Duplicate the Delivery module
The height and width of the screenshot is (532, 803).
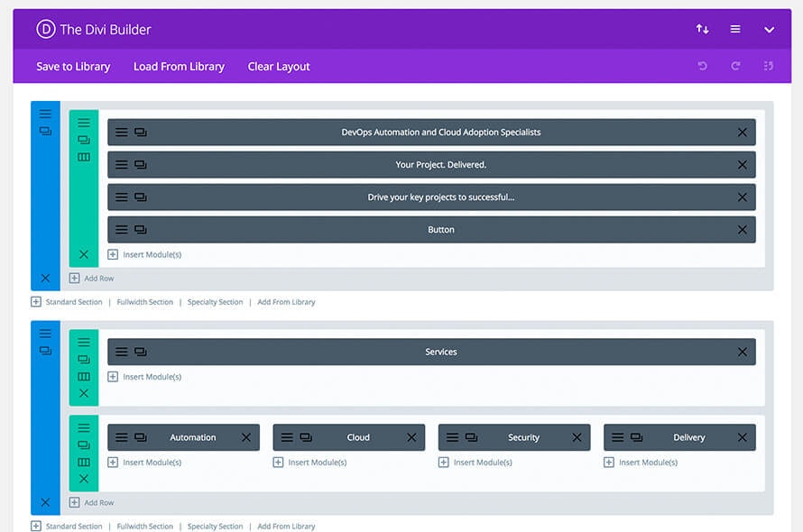pyautogui.click(x=637, y=437)
